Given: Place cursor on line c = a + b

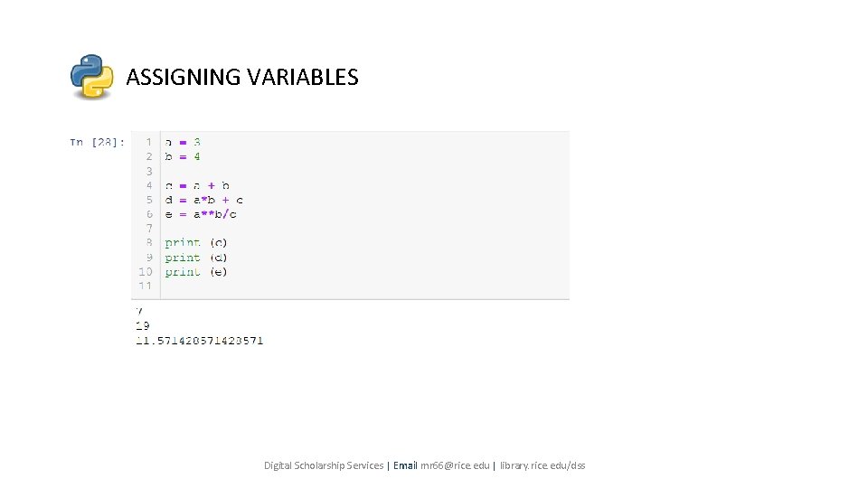Looking at the screenshot, I should (197, 185).
